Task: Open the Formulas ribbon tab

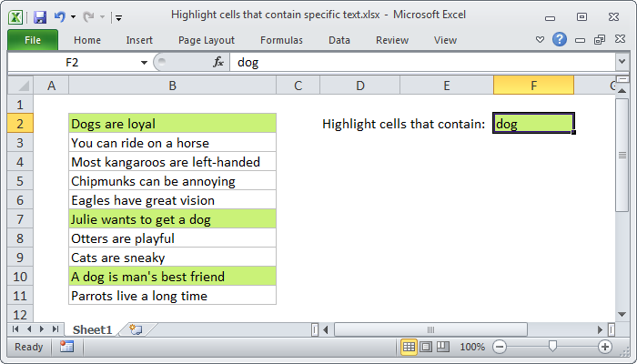Action: point(281,40)
